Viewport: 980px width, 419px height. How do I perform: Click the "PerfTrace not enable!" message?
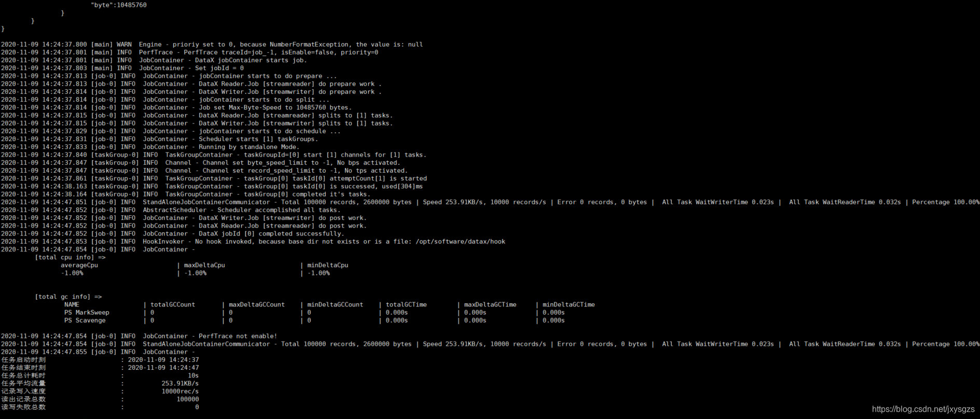coord(238,336)
